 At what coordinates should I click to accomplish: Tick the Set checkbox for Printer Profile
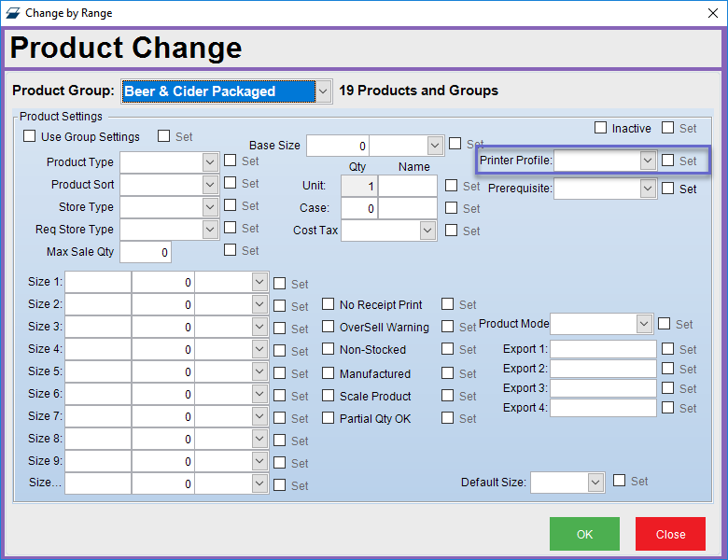(667, 161)
